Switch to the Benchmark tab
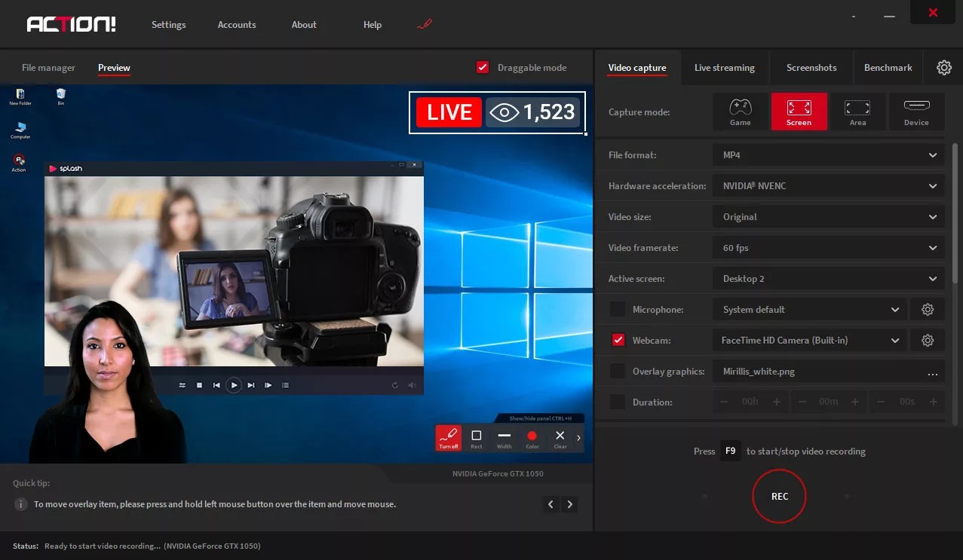The width and height of the screenshot is (963, 560). [888, 68]
